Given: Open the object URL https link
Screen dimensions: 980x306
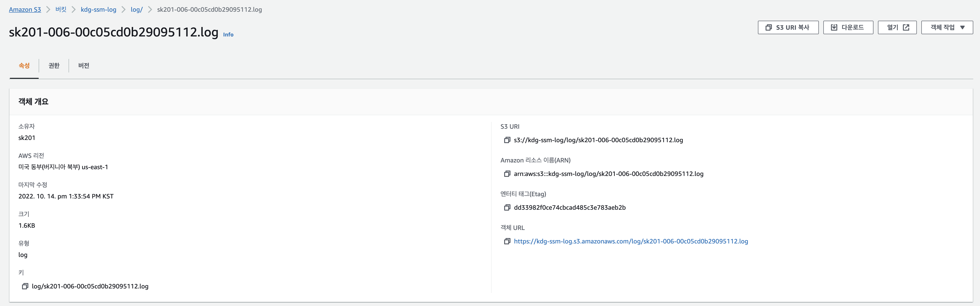Looking at the screenshot, I should tap(631, 241).
